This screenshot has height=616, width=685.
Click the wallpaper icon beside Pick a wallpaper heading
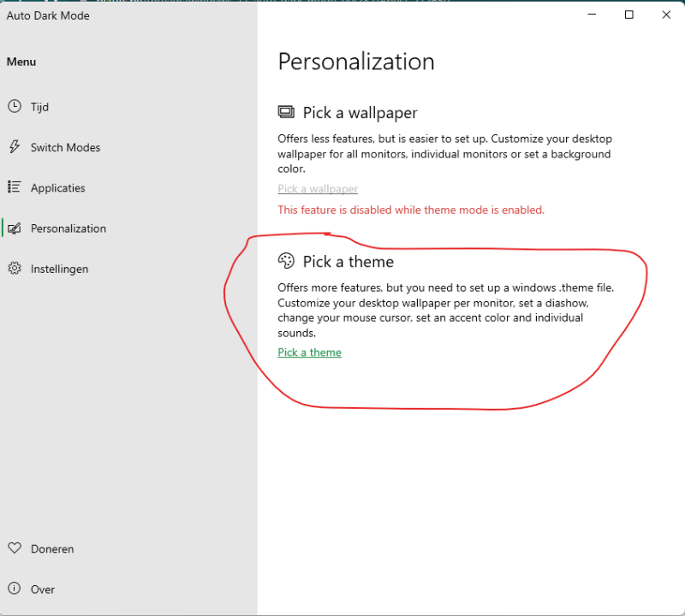[286, 113]
